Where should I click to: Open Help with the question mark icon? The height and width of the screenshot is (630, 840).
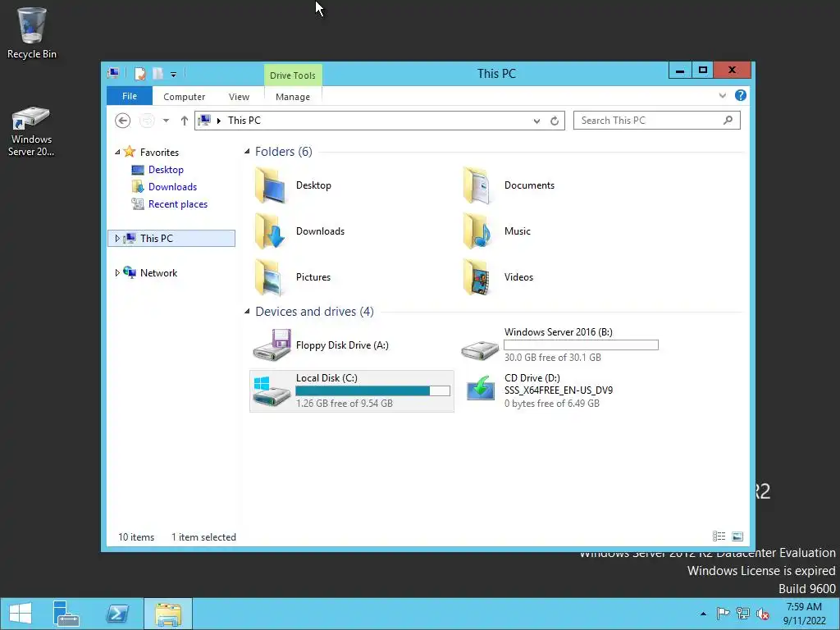741,95
